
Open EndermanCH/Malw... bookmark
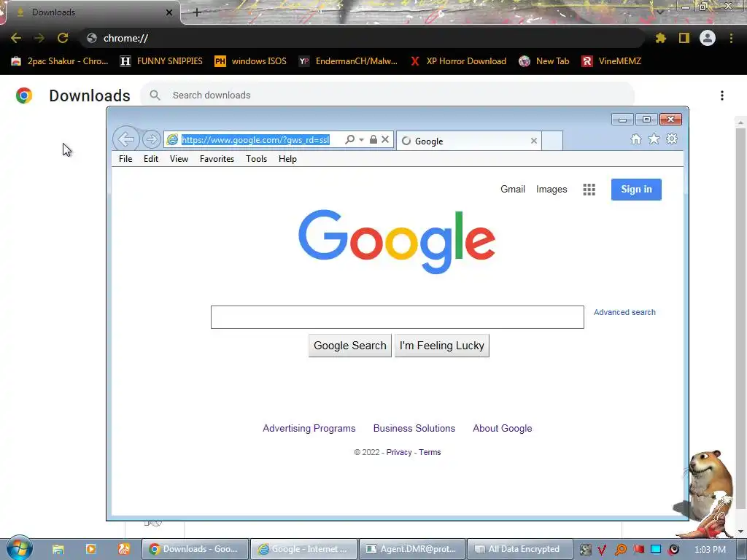(348, 61)
